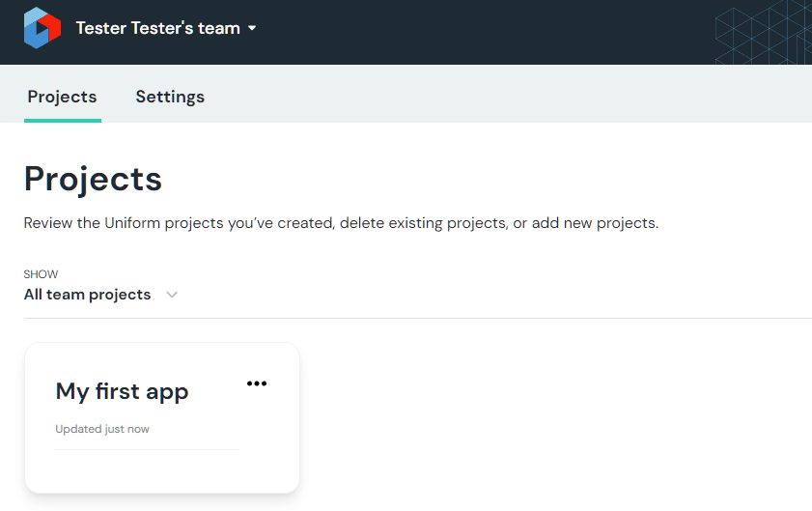Click the empty dark header bar area
This screenshot has height=511, width=812.
click(483, 32)
